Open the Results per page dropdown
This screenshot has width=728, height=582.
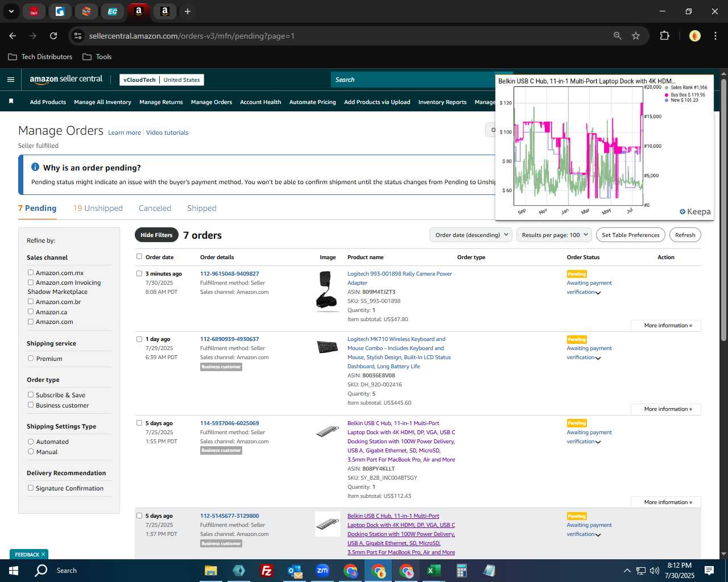point(555,235)
